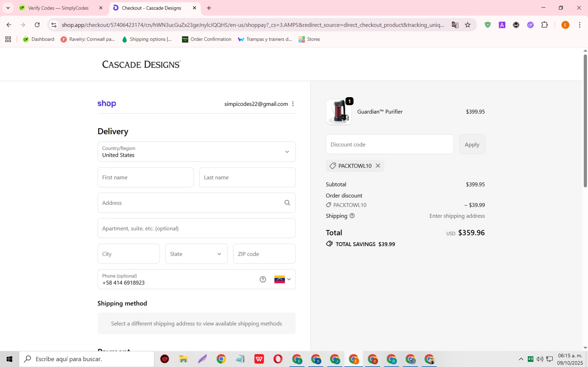This screenshot has height=367, width=588.
Task: Click the checkout URL address bar
Action: point(253,25)
